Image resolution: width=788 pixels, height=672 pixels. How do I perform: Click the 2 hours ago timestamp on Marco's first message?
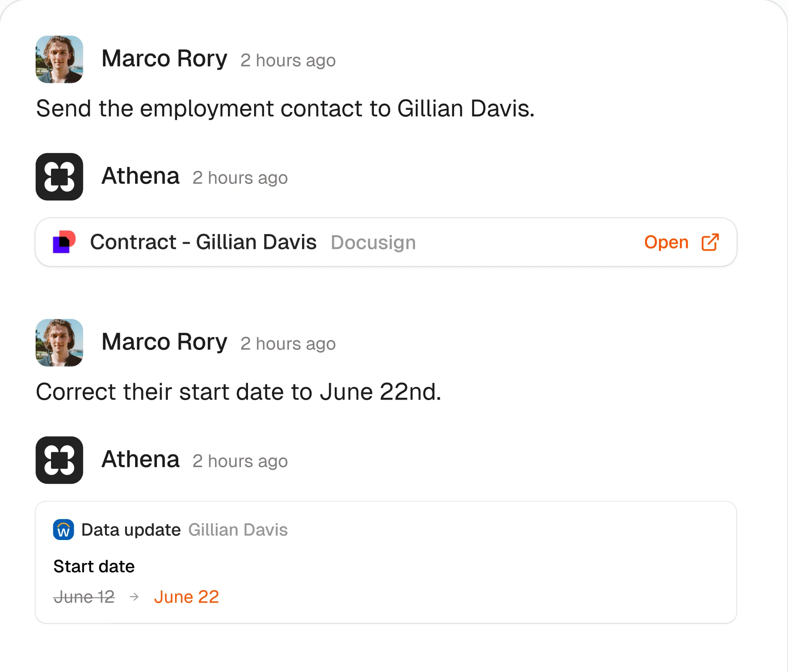click(x=288, y=61)
